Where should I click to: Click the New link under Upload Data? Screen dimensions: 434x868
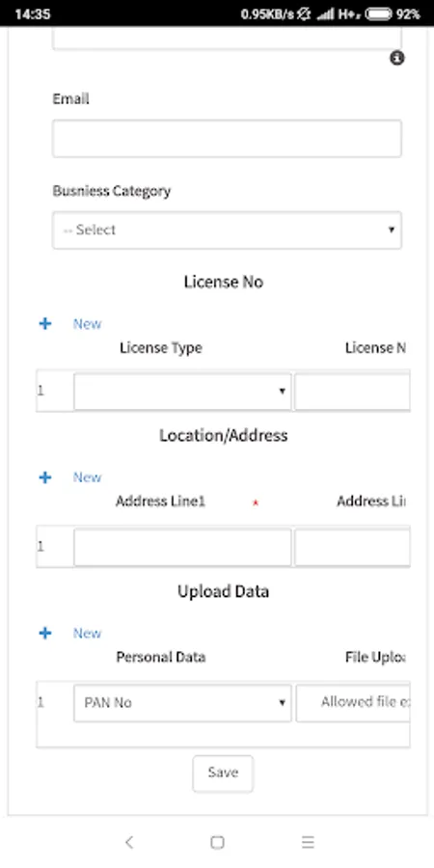[88, 634]
